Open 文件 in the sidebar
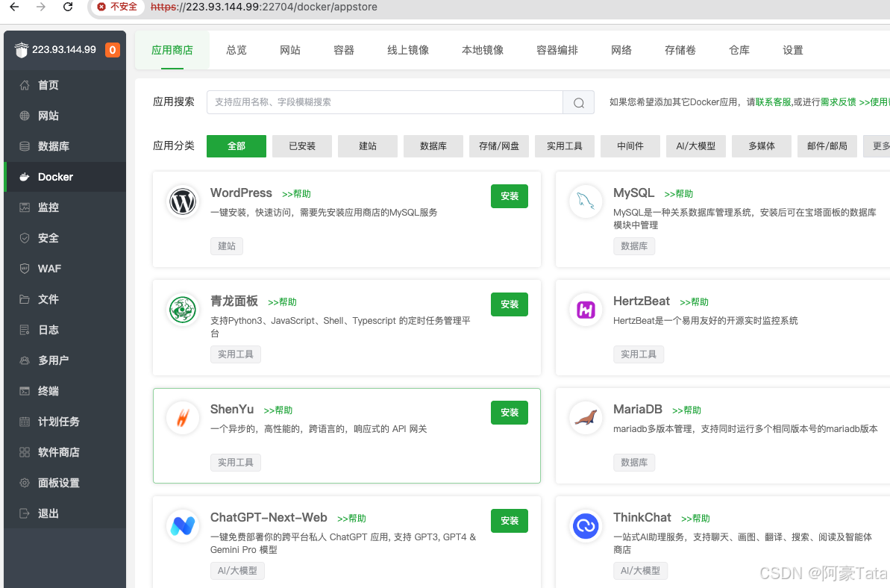This screenshot has height=588, width=890. point(65,300)
